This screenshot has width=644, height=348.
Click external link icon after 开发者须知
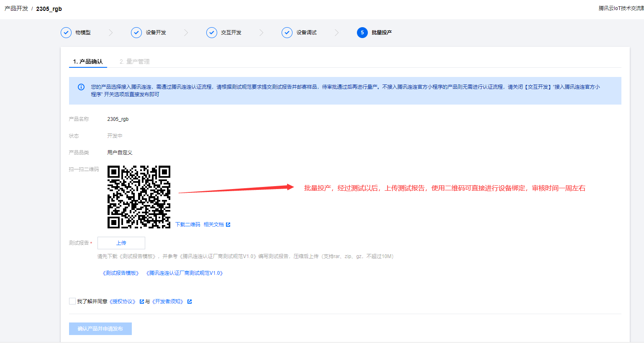tap(190, 302)
